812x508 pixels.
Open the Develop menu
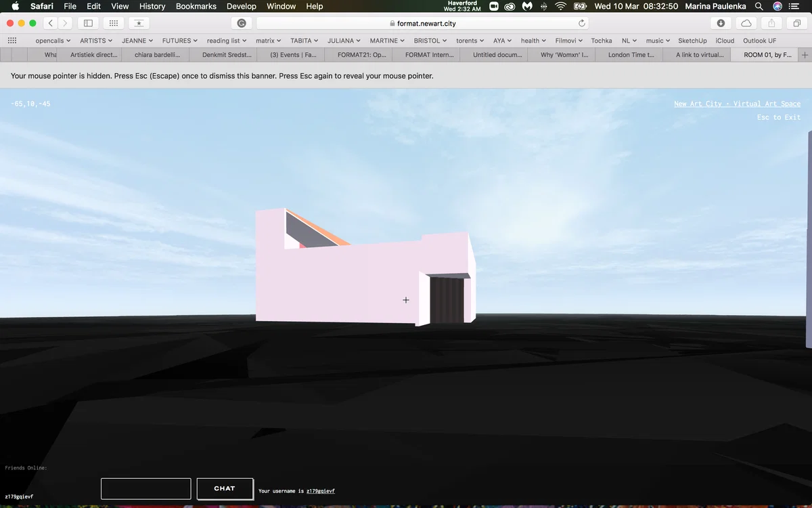click(242, 6)
